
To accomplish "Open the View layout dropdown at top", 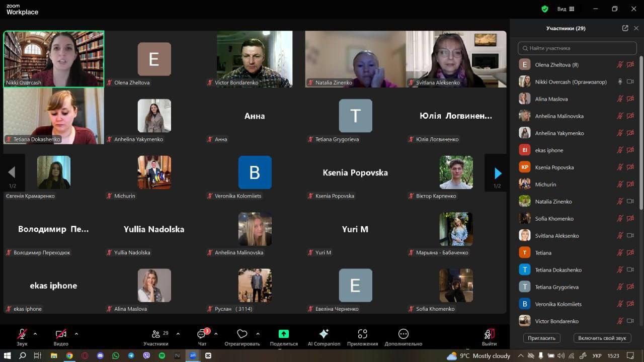I will (x=566, y=9).
